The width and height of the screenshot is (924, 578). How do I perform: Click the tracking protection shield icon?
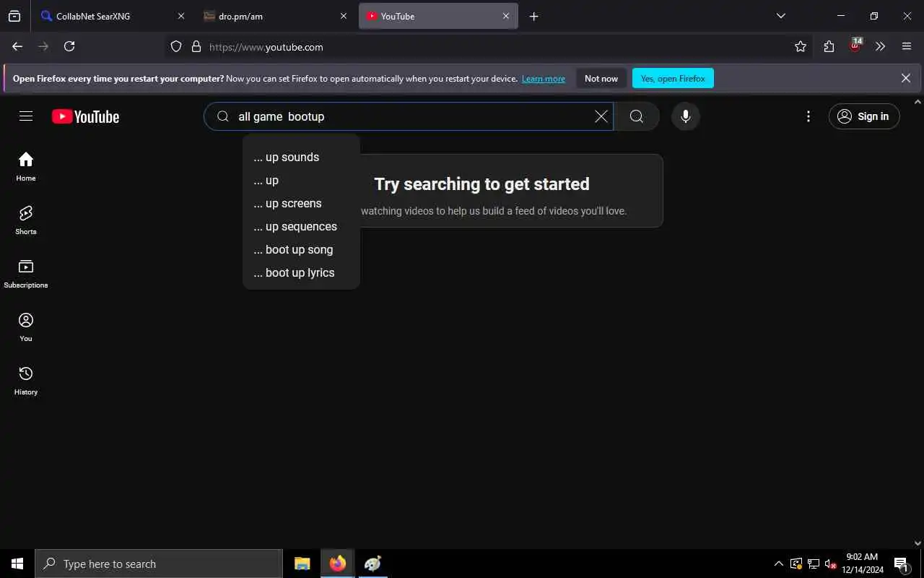tap(176, 46)
